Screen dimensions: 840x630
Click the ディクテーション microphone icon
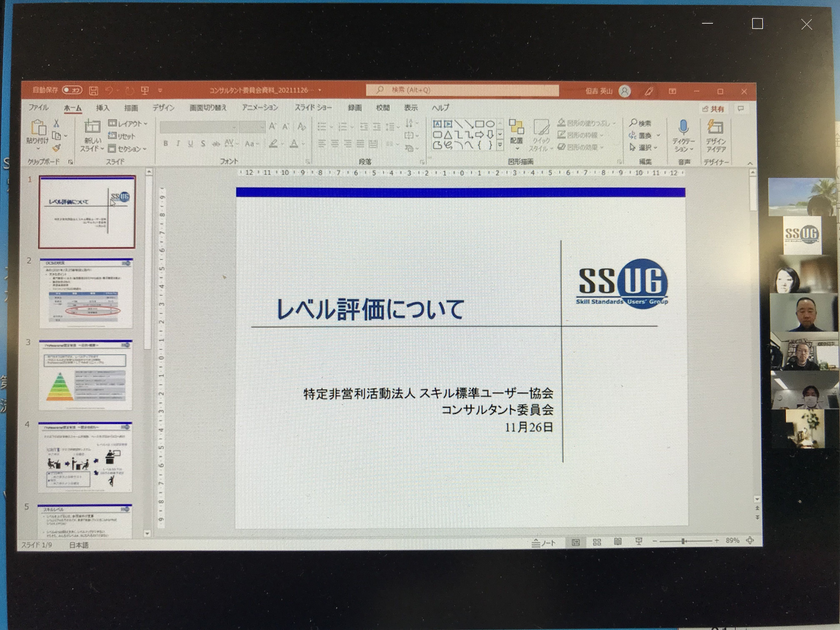coord(683,127)
